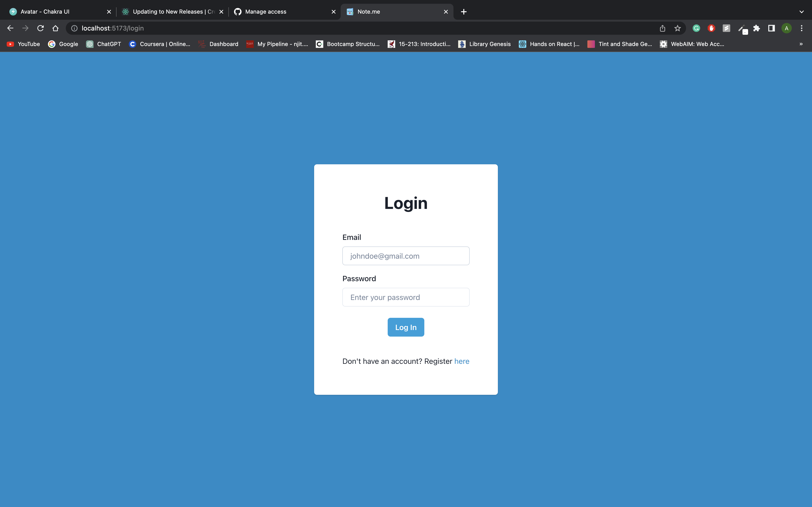
Task: Go to the browser home page icon
Action: tap(55, 28)
